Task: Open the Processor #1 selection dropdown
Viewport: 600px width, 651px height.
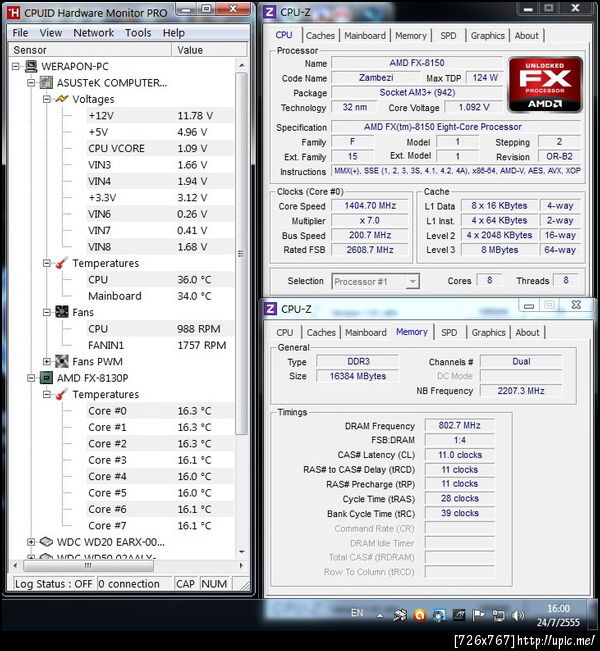Action: click(412, 281)
